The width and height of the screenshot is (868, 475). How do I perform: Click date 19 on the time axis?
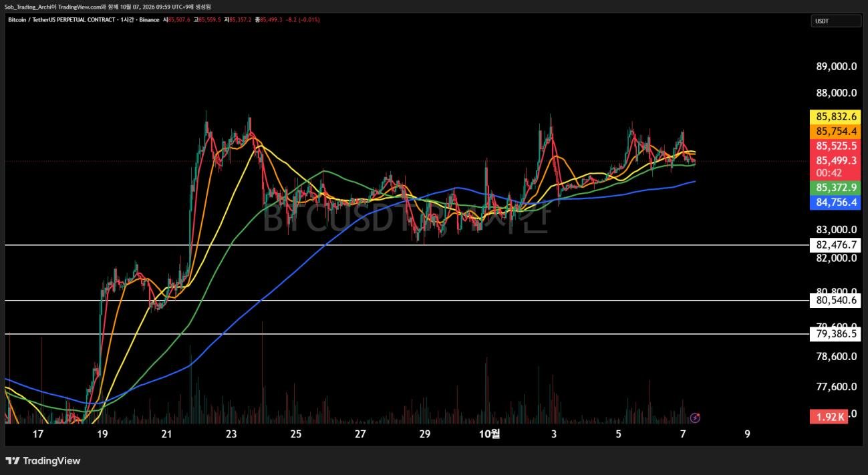coord(102,434)
